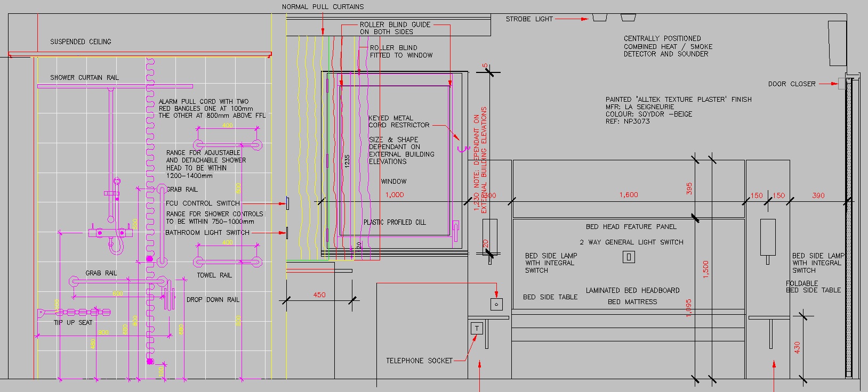Click the 1,600 dimension text
Viewport: 868px width, 392px height.
(x=629, y=195)
